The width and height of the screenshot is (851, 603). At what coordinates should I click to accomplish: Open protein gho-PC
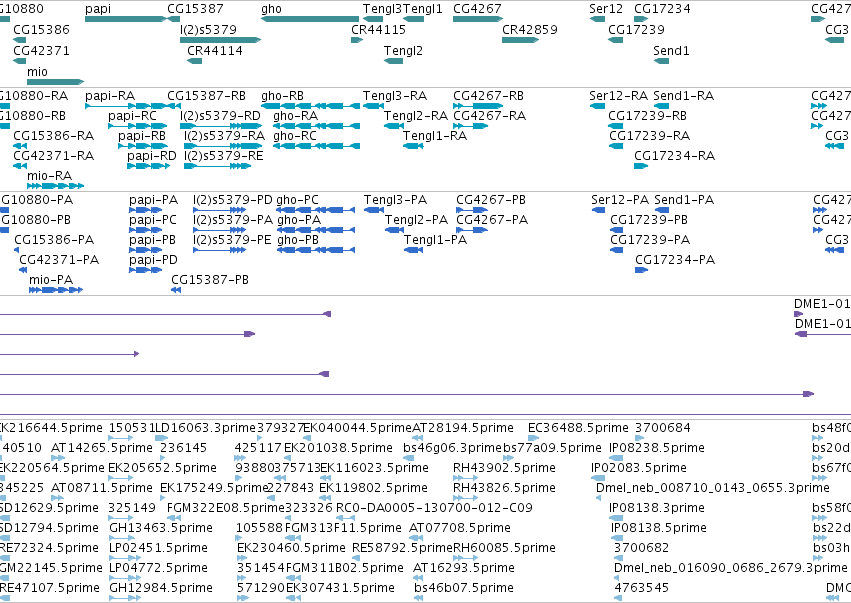(315, 210)
